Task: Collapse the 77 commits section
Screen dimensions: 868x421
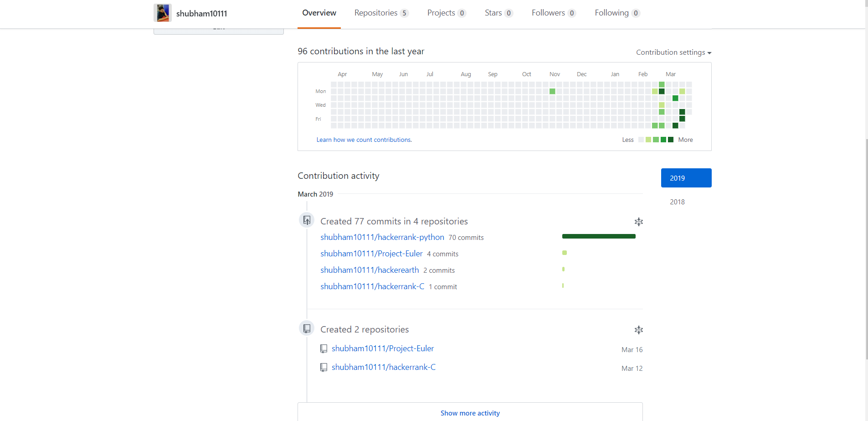Action: 638,222
